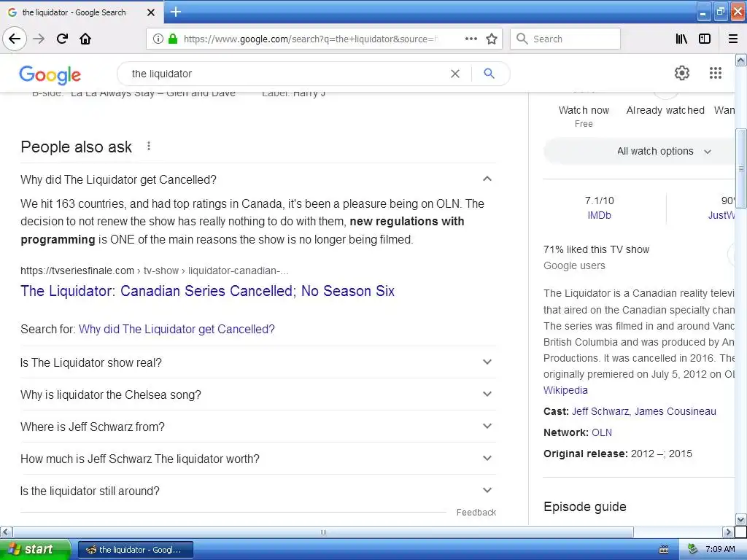Image resolution: width=747 pixels, height=560 pixels.
Task: Expand 'Why is liquidator the Chelsea song?'
Action: coord(258,394)
